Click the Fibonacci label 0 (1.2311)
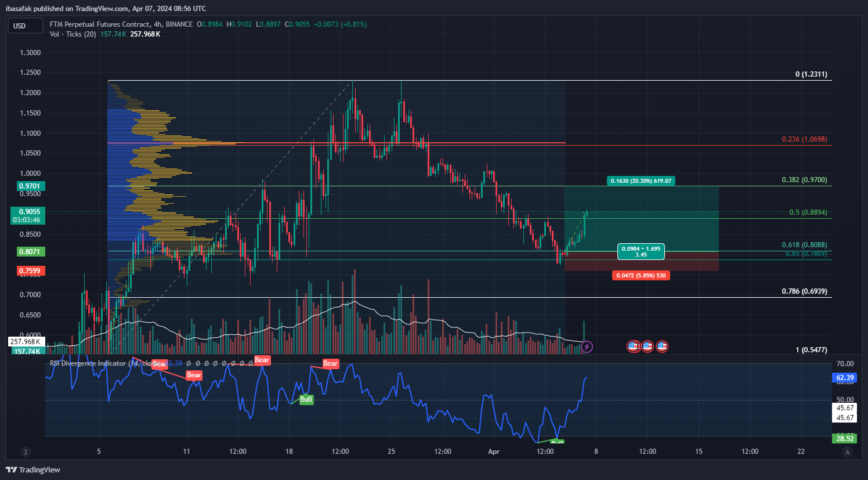 point(811,74)
